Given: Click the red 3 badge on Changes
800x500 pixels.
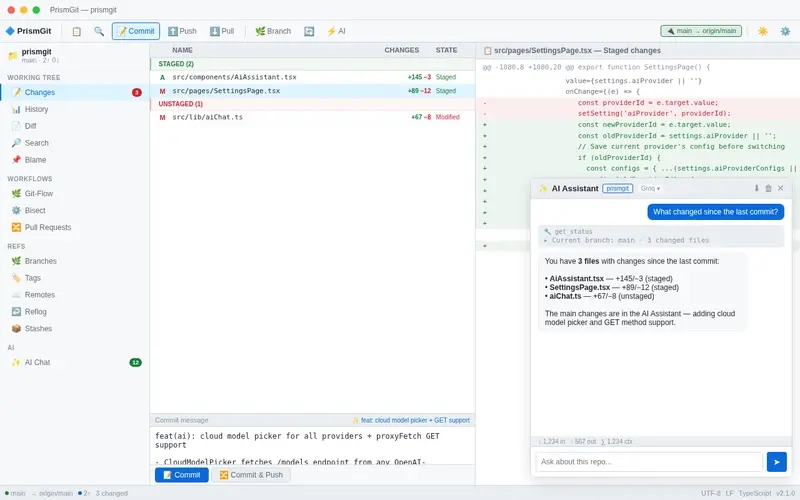Looking at the screenshot, I should [137, 92].
